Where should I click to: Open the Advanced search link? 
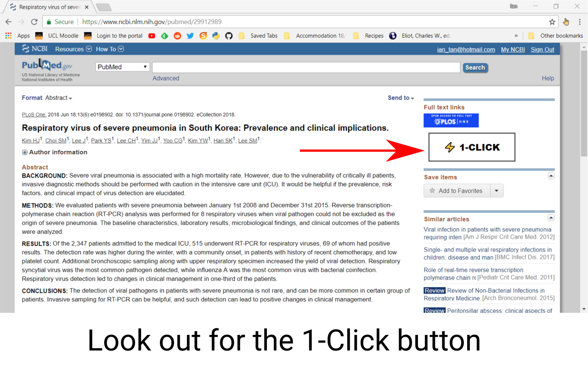(x=166, y=78)
